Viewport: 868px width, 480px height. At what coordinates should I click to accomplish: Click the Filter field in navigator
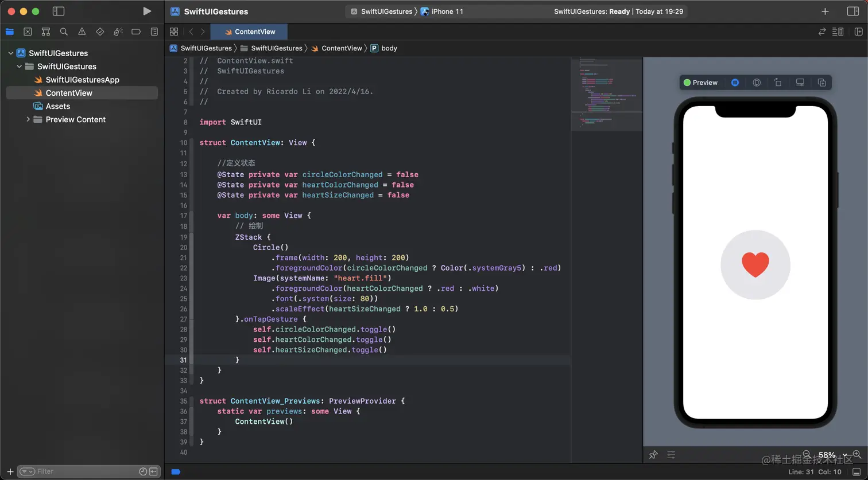tap(80, 471)
